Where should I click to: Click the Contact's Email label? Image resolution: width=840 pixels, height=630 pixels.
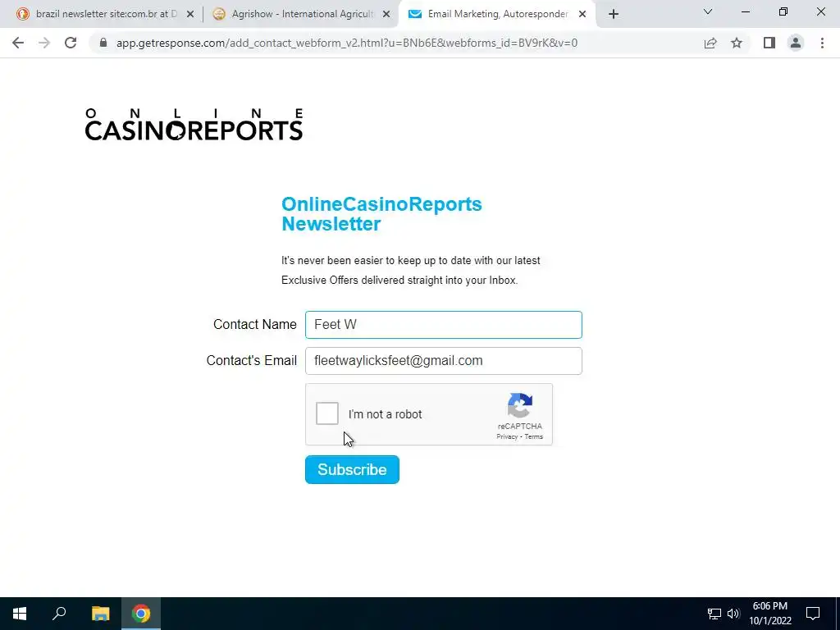click(251, 361)
